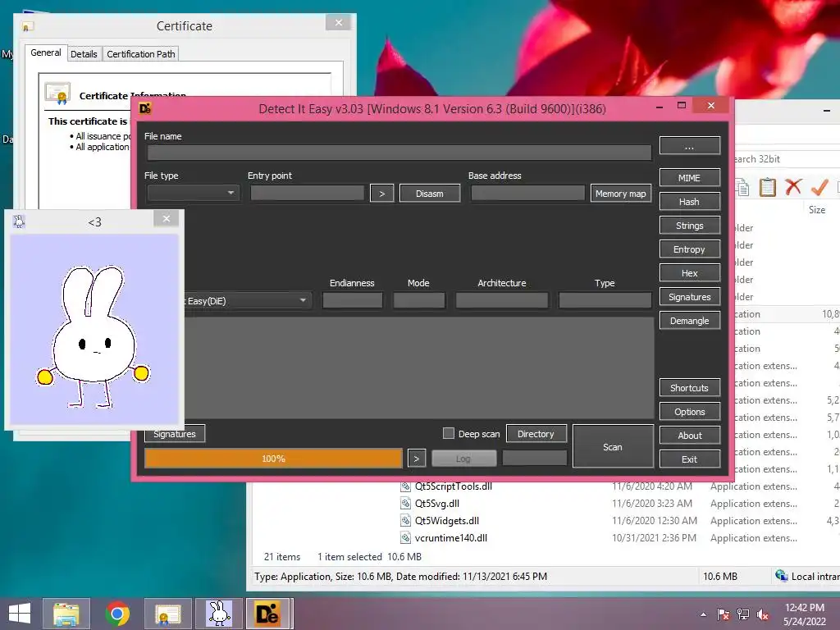Click the muted volume tray icon
Screen dimensions: 840x630
[x=763, y=614]
